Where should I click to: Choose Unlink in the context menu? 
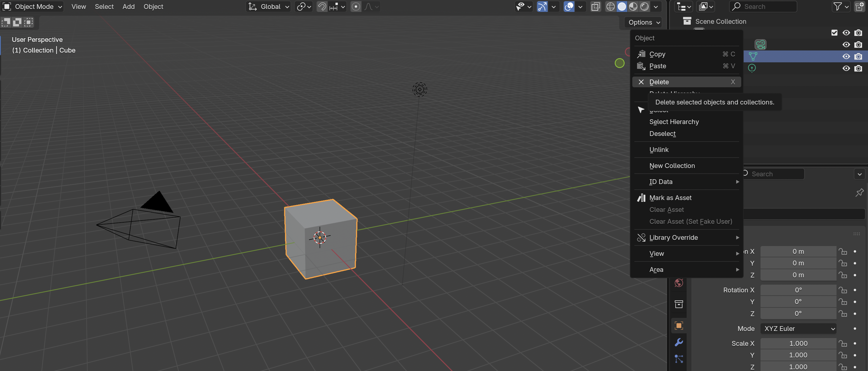(686, 150)
